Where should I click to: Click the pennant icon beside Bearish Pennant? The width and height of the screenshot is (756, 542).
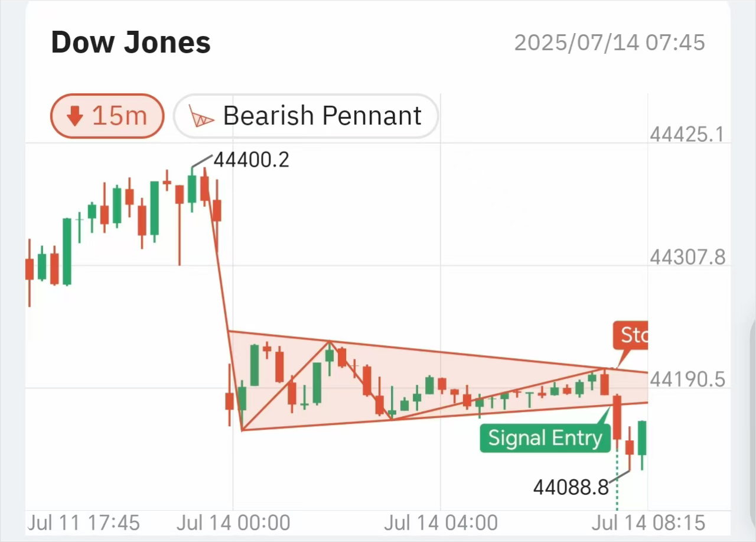pyautogui.click(x=201, y=116)
